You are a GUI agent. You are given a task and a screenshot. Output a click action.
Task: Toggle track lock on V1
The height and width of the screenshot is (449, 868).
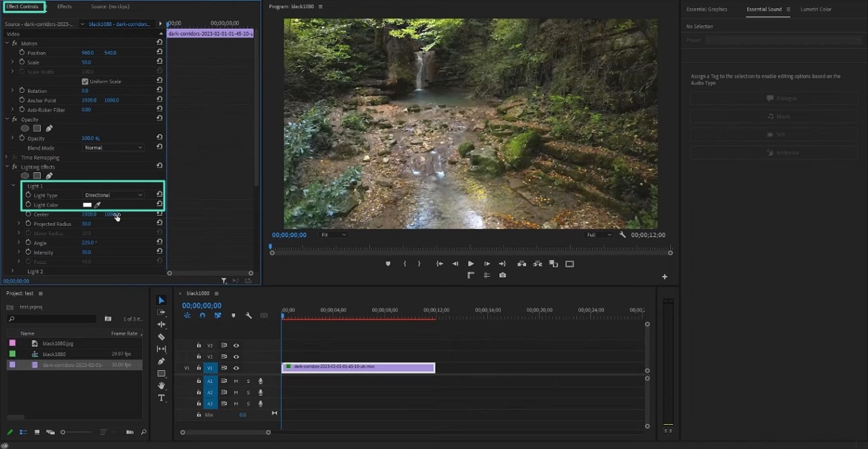click(198, 368)
